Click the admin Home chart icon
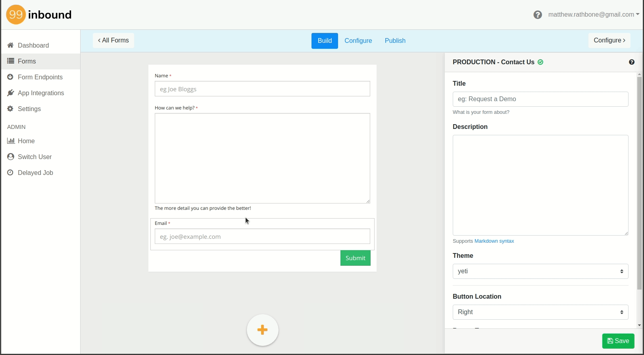Screen dimensions: 644x355 point(11,141)
